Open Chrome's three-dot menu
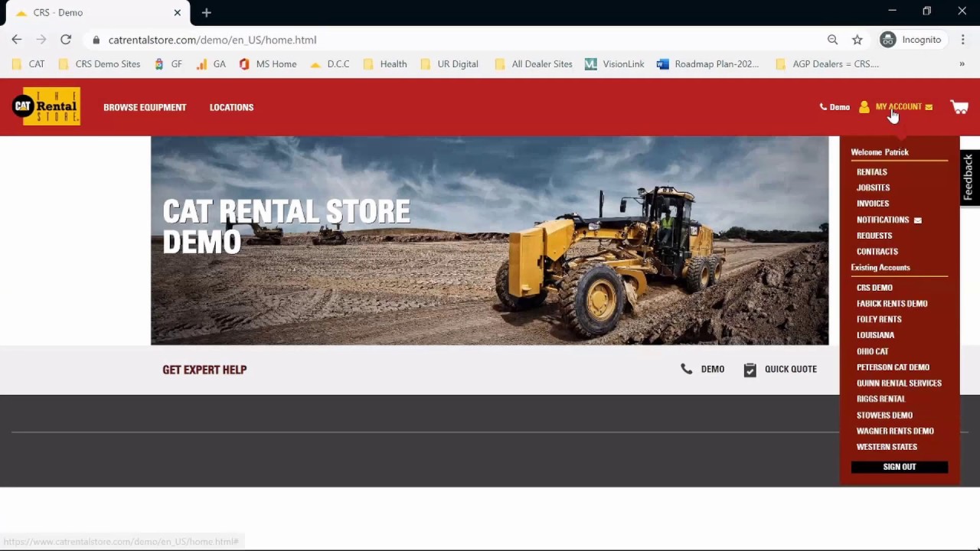The image size is (980, 551). pyautogui.click(x=963, y=40)
